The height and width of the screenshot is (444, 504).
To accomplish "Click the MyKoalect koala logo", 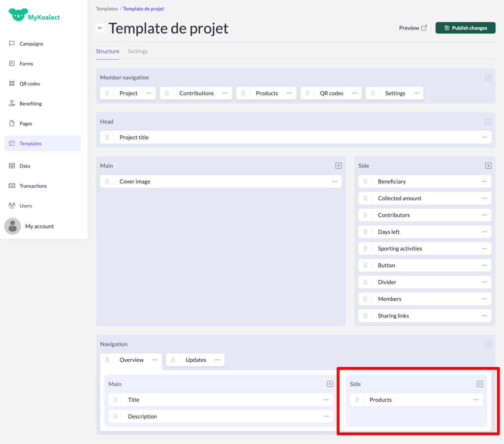I will pos(16,15).
